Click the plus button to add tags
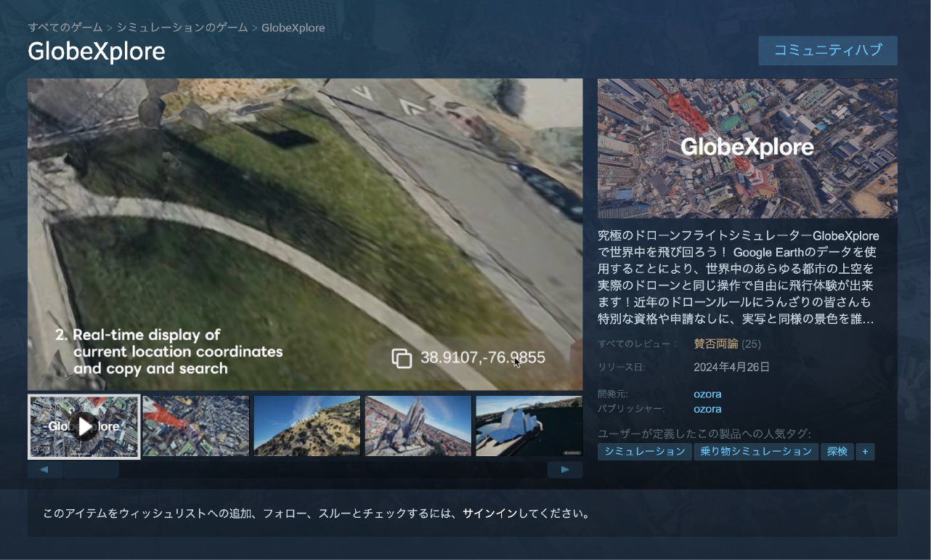 coord(865,452)
